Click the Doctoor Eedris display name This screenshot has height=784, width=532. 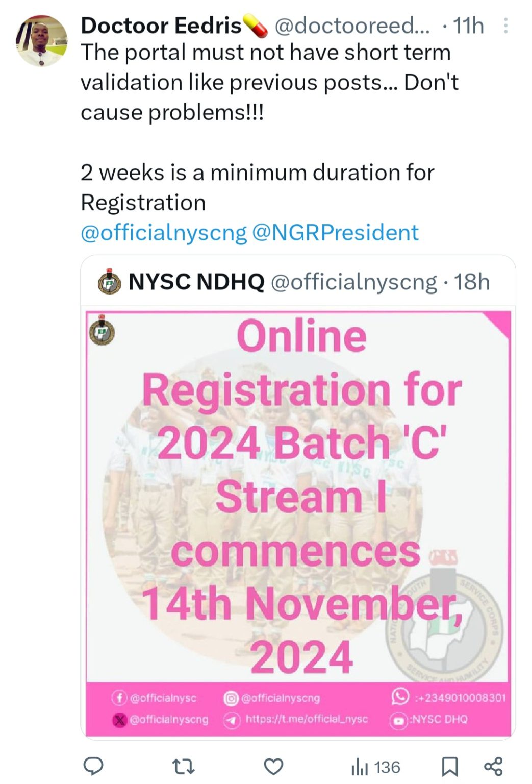(x=161, y=26)
